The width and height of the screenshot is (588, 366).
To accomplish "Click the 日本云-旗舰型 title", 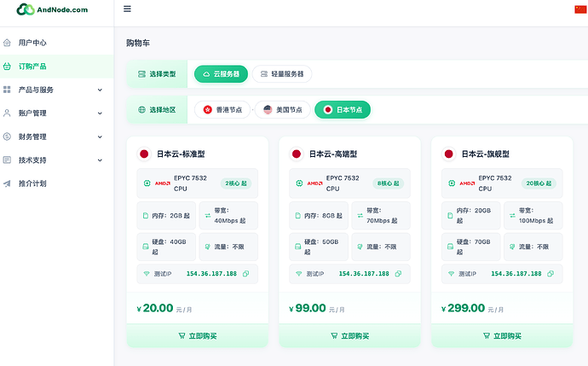I will click(485, 154).
